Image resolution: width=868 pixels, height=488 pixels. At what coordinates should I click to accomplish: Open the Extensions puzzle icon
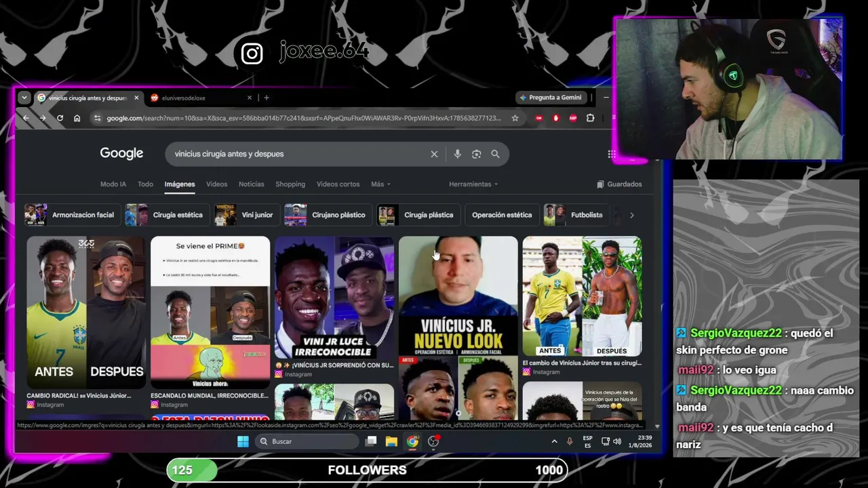click(590, 118)
